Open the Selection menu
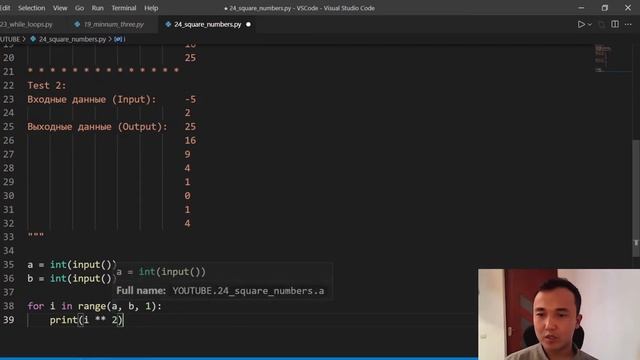Screen dimensions: 640x360 tap(31, 8)
